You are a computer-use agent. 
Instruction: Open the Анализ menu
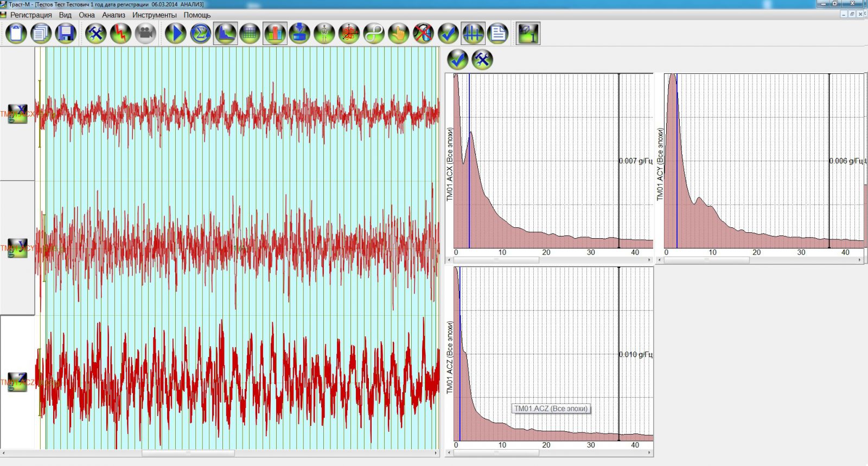point(113,15)
